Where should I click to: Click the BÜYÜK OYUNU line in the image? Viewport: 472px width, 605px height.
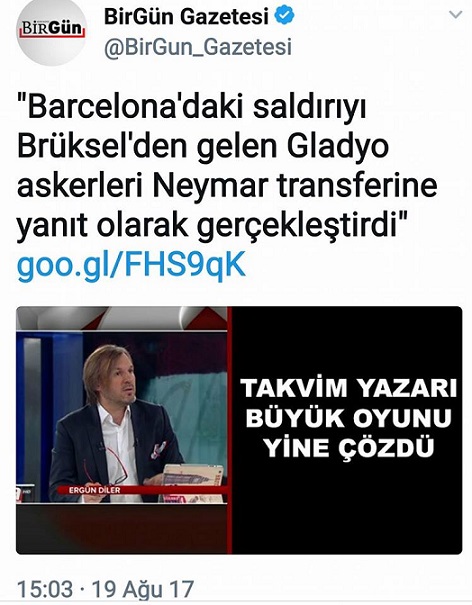[349, 418]
